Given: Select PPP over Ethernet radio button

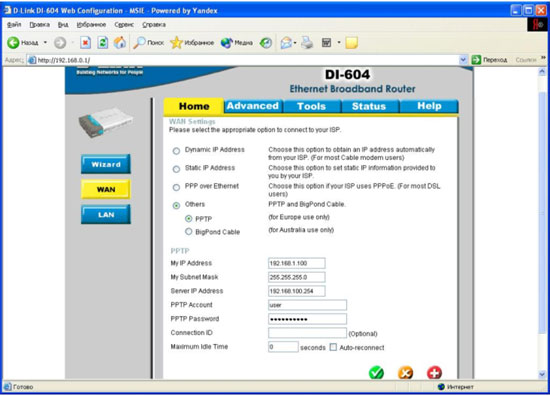Looking at the screenshot, I should point(176,187).
